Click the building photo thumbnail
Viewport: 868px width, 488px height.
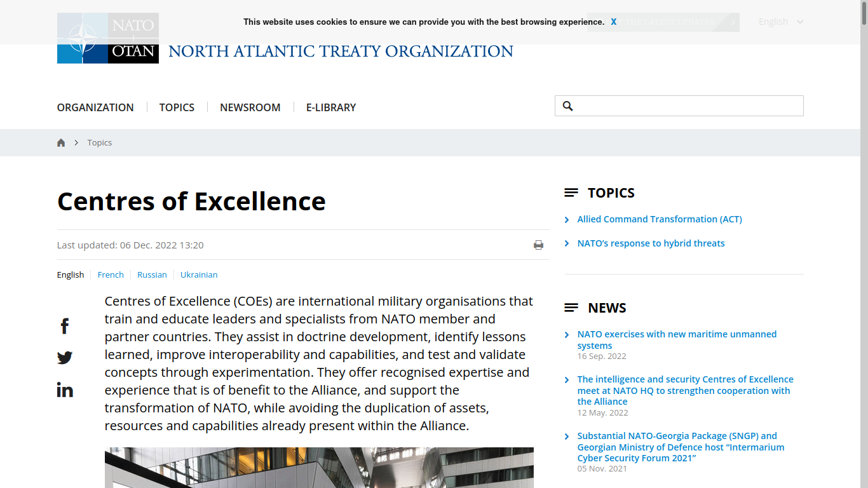[x=319, y=468]
